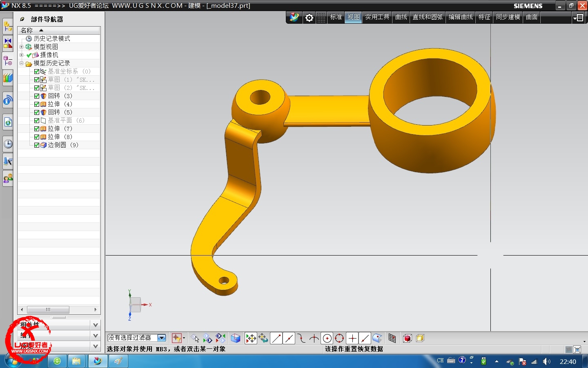Viewport: 588px width, 368px height.
Task: Uncheck the 回转 (3) feature checkbox
Action: click(x=37, y=96)
